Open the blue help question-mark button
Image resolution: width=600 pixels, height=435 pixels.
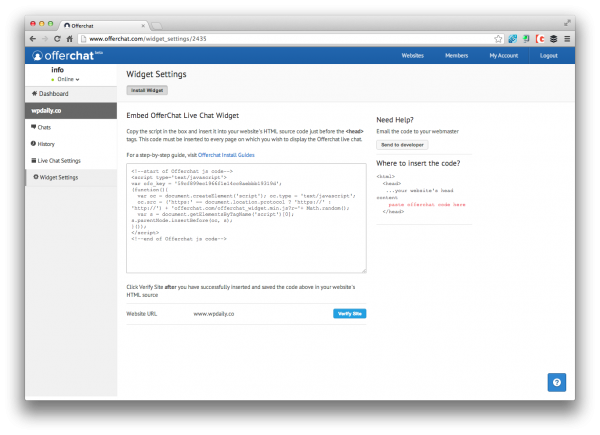click(556, 382)
